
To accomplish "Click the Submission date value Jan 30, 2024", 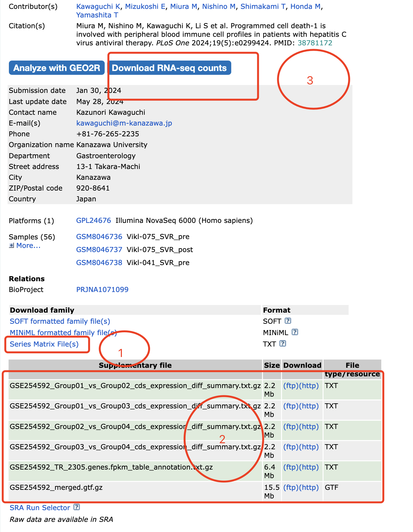I will pyautogui.click(x=99, y=90).
